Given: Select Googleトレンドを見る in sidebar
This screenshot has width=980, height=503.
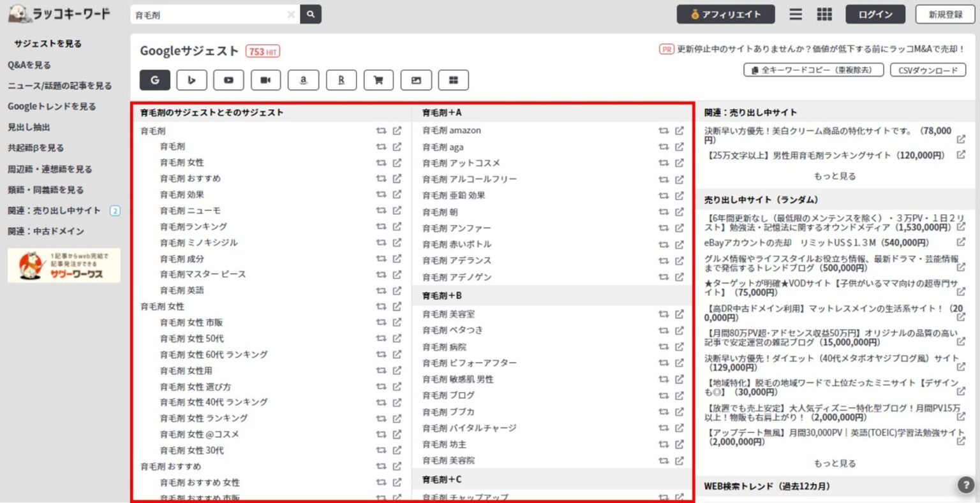Looking at the screenshot, I should click(x=52, y=106).
